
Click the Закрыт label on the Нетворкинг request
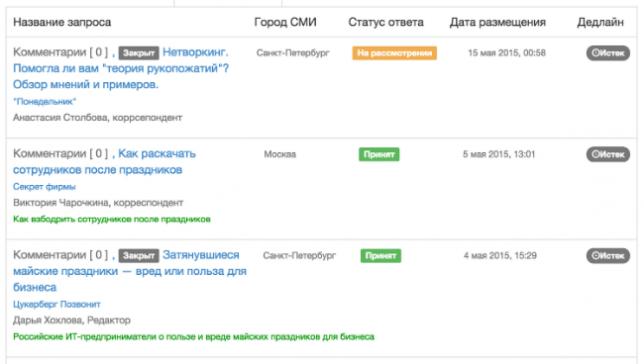(139, 53)
